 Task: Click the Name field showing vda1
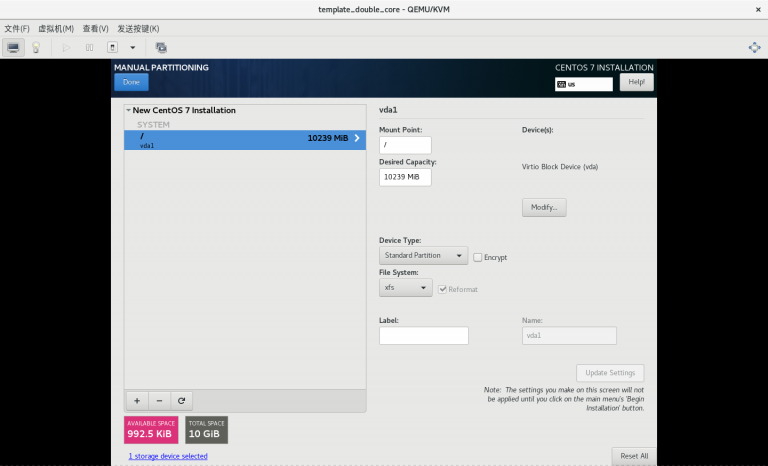pyautogui.click(x=569, y=336)
